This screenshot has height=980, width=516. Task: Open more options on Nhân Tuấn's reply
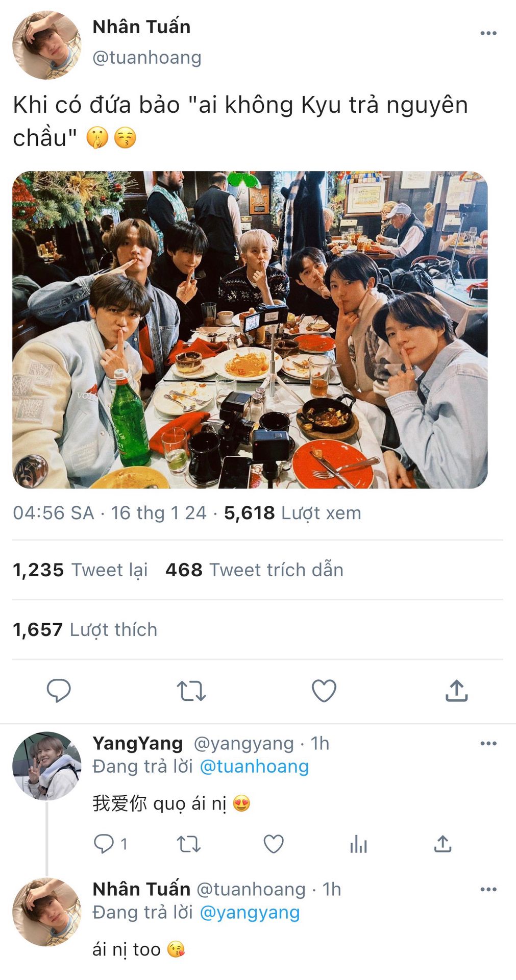tap(488, 890)
